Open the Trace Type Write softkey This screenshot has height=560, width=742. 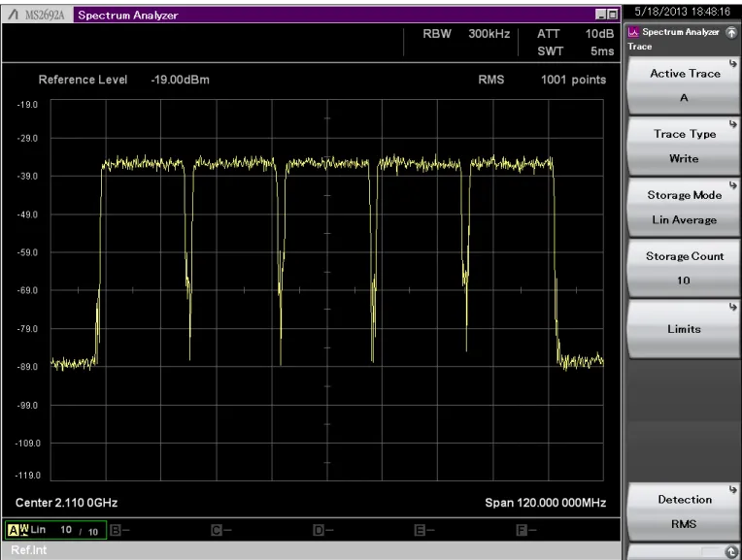click(684, 147)
